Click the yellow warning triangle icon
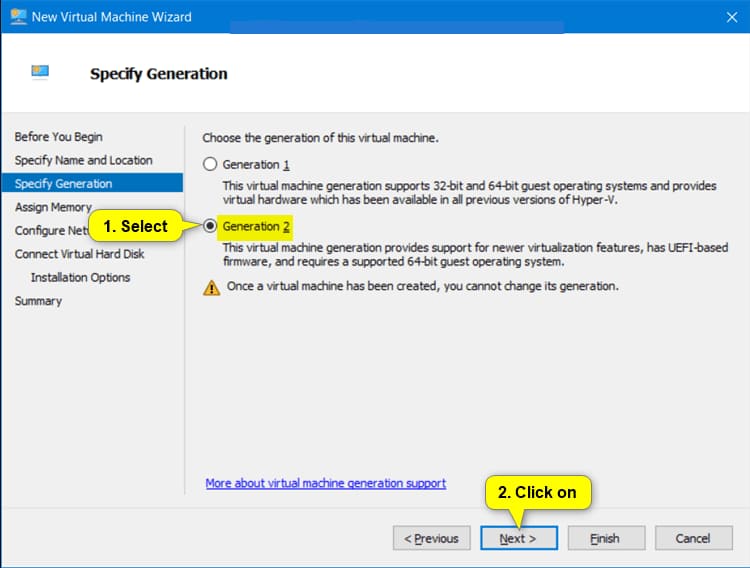This screenshot has width=750, height=568. coord(211,287)
